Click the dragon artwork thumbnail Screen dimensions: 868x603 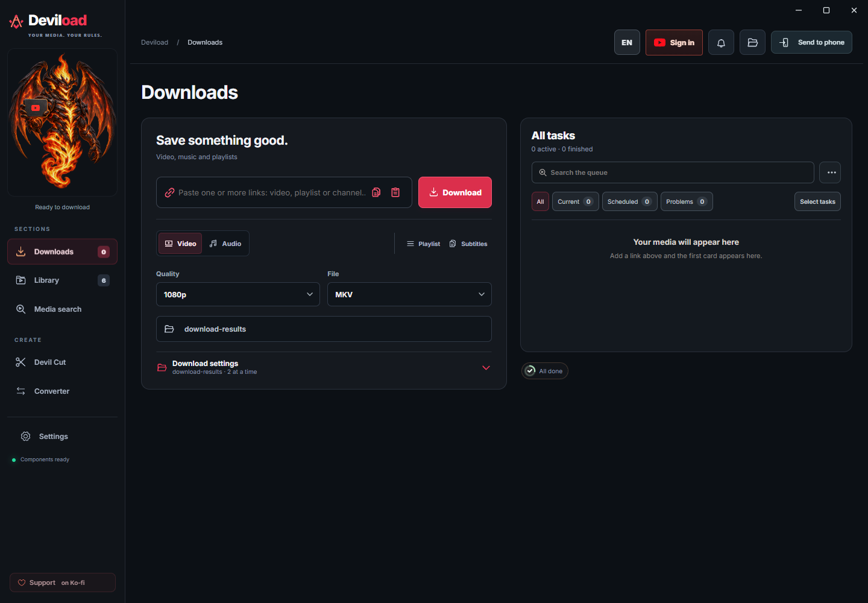(62, 122)
